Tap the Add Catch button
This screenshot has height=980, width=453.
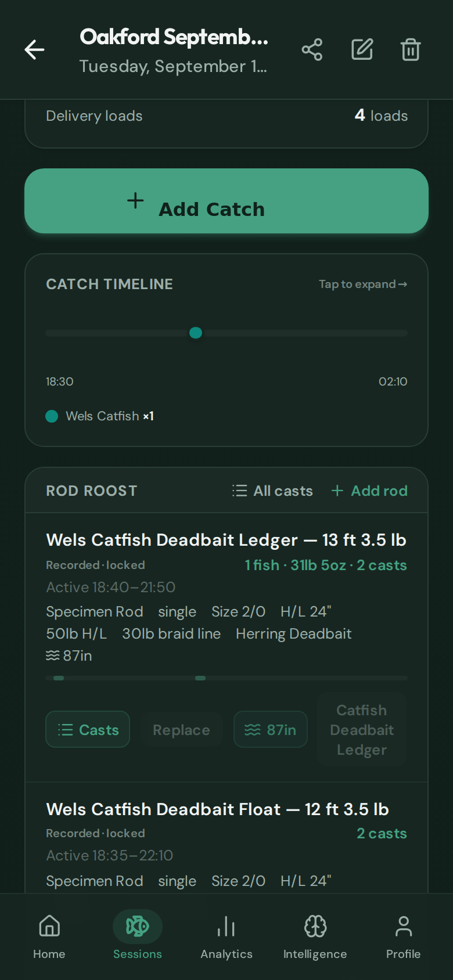tap(227, 201)
